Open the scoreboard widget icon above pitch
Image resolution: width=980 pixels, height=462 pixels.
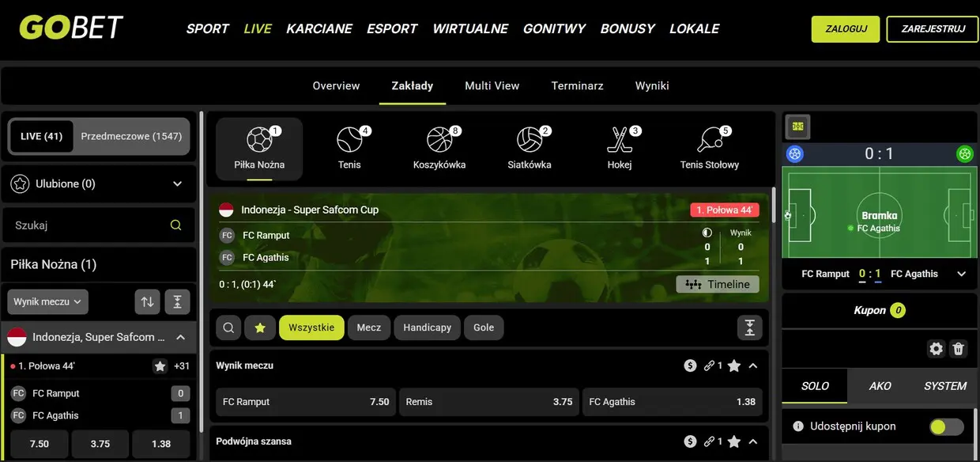coord(797,127)
